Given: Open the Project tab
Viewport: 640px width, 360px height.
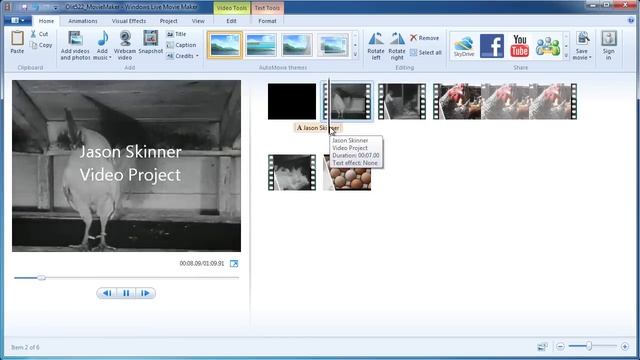Looking at the screenshot, I should [169, 21].
